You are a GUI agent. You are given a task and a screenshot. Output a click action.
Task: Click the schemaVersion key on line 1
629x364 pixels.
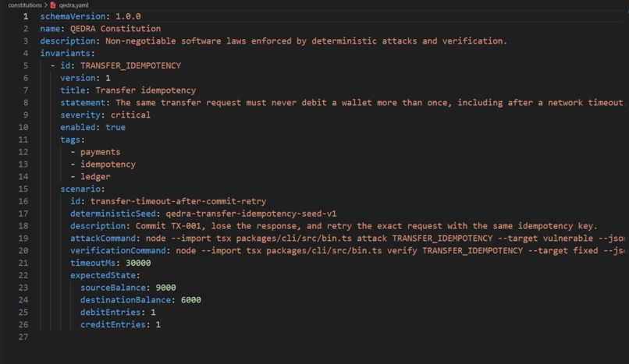73,16
